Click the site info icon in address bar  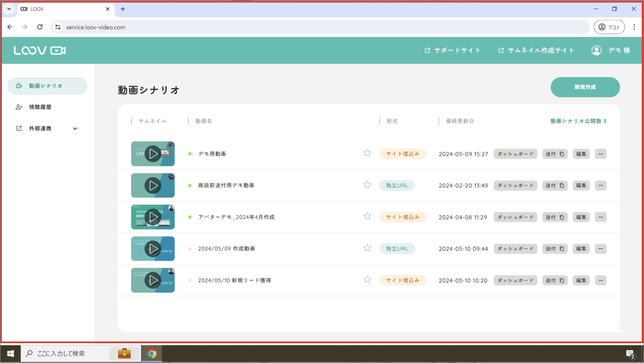[58, 27]
